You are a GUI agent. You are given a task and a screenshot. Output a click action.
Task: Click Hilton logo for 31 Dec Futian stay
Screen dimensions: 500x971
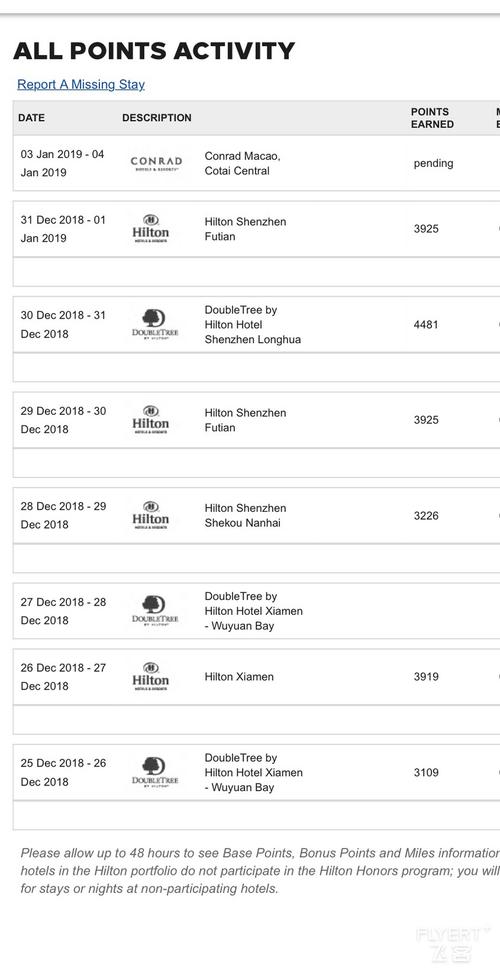(151, 229)
